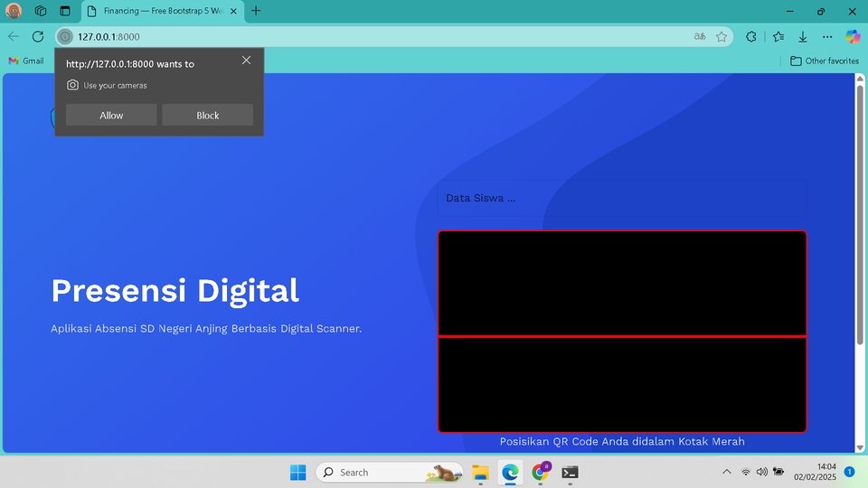Image resolution: width=868 pixels, height=488 pixels.
Task: Open the Terminal taskbar icon
Action: click(x=571, y=473)
